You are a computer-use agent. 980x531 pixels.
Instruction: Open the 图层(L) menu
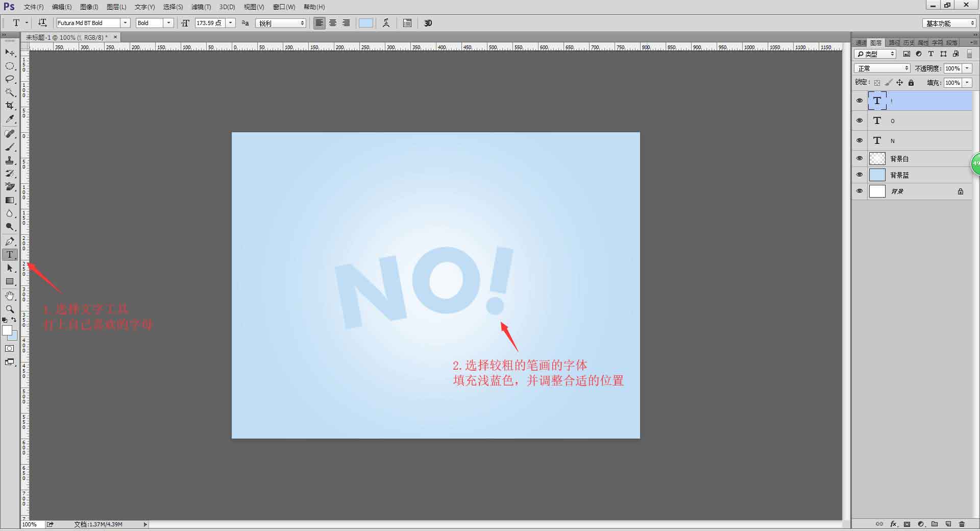tap(116, 7)
